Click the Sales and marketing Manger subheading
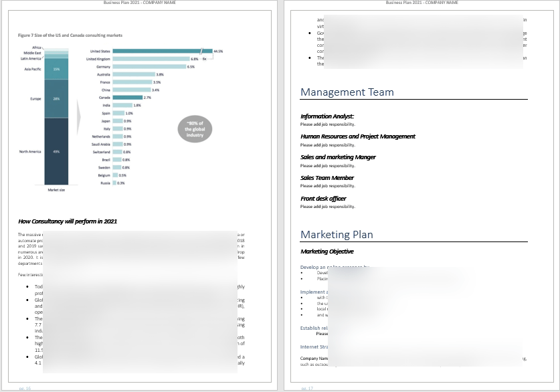 (x=338, y=157)
